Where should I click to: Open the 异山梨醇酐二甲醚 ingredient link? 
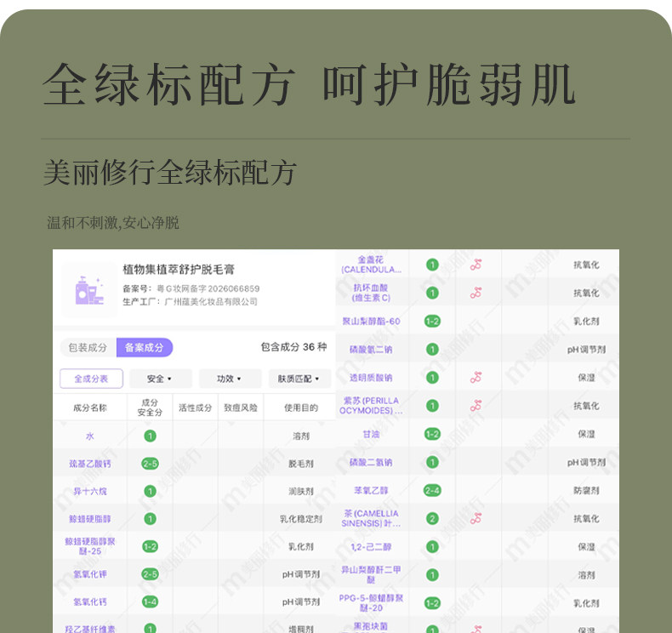pyautogui.click(x=371, y=574)
